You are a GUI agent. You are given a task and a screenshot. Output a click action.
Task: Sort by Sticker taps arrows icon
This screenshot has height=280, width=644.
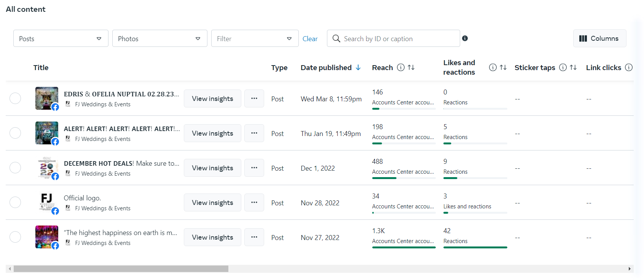(x=573, y=67)
